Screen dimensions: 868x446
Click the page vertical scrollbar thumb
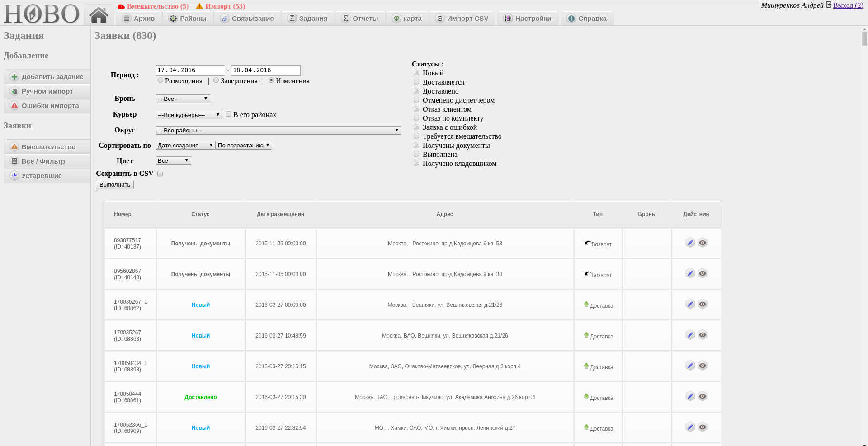[864, 38]
